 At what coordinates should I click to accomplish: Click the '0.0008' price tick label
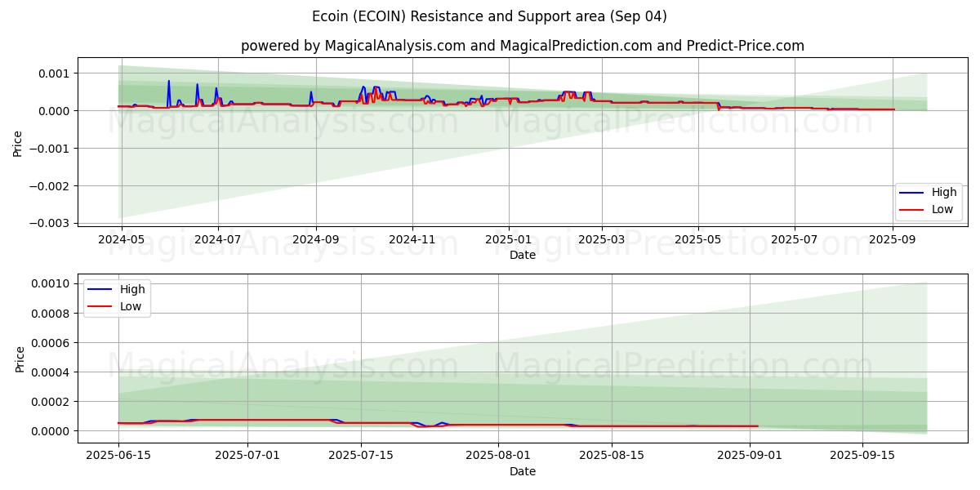51,313
